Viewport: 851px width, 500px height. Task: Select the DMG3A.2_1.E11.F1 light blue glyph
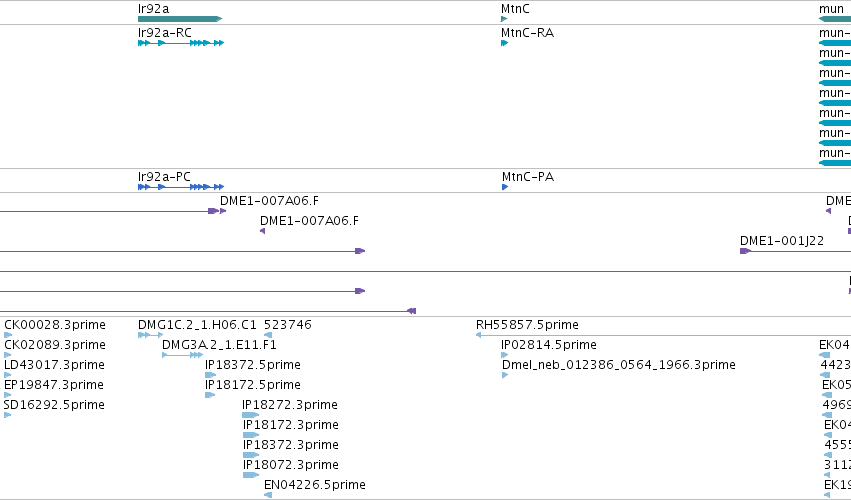182,355
